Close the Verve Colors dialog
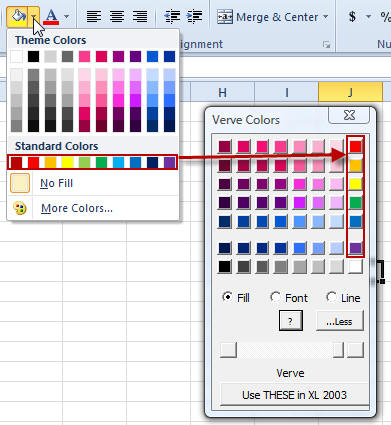The width and height of the screenshot is (391, 425). point(349,115)
